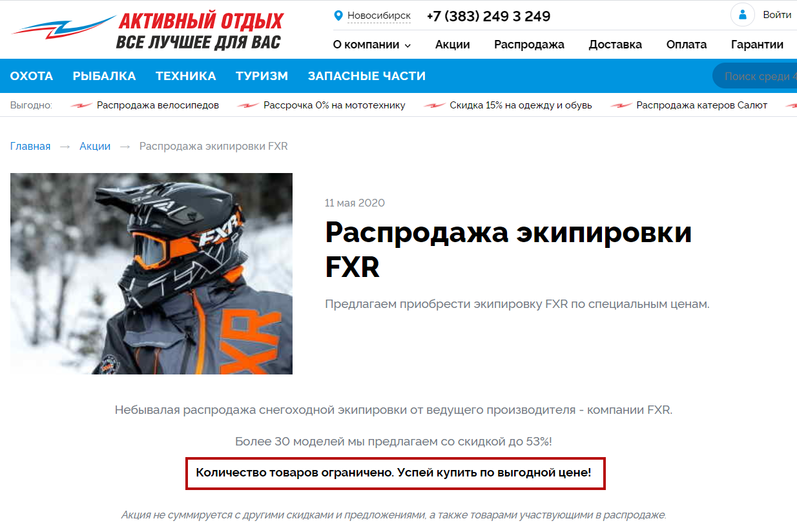Open the Рыбалка category menu
Image resolution: width=797 pixels, height=532 pixels.
click(105, 76)
